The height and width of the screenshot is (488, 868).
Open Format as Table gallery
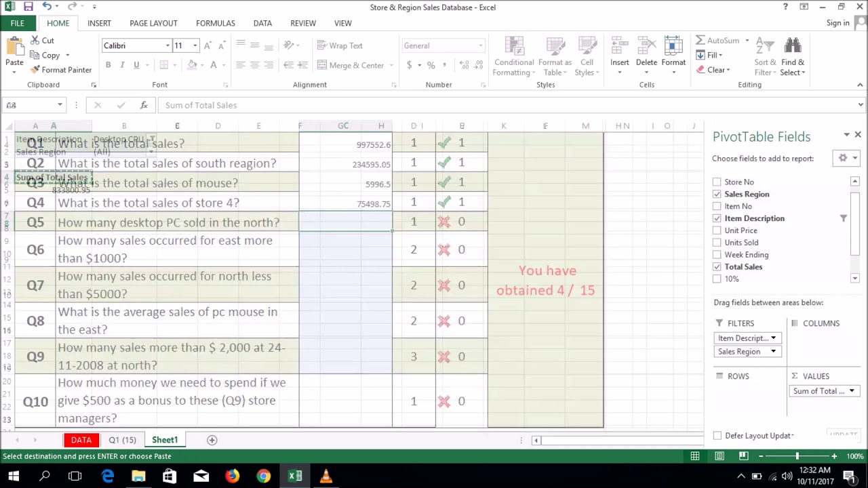pos(555,57)
